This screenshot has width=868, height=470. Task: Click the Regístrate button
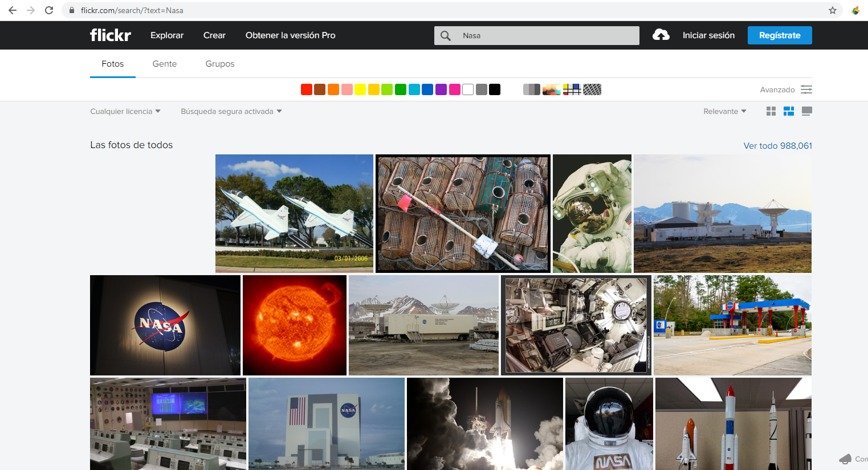point(779,35)
